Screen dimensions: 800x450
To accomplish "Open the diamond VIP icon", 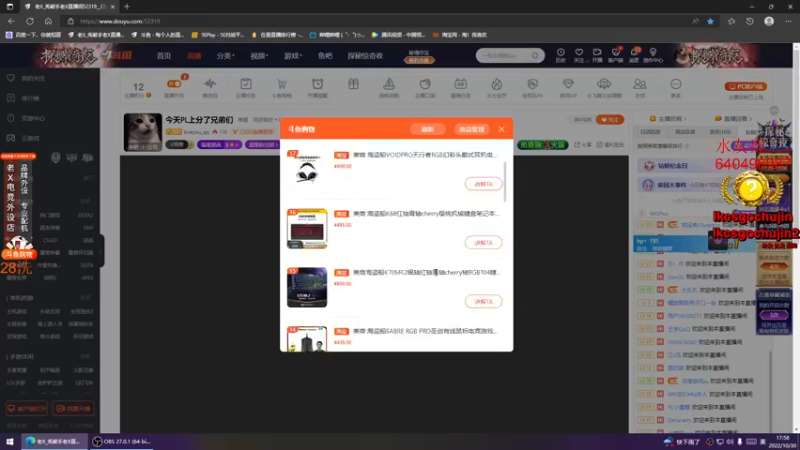I will coord(568,84).
